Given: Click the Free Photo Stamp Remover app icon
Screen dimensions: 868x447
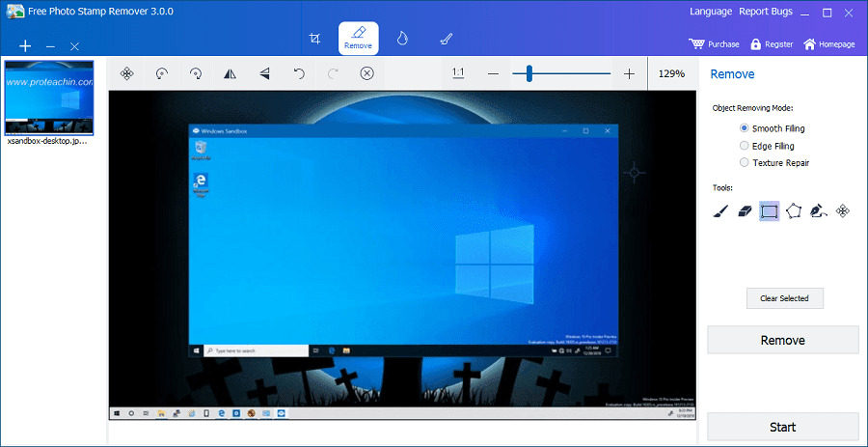Looking at the screenshot, I should point(14,11).
